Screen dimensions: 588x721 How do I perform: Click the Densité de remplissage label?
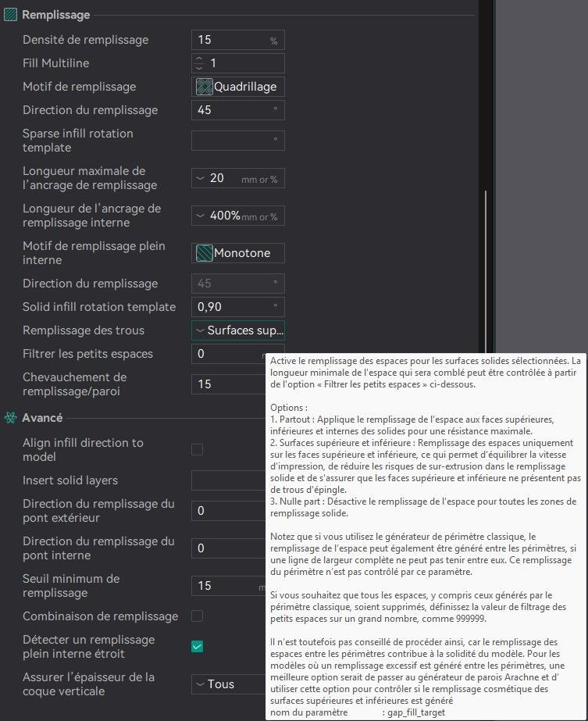click(86, 40)
